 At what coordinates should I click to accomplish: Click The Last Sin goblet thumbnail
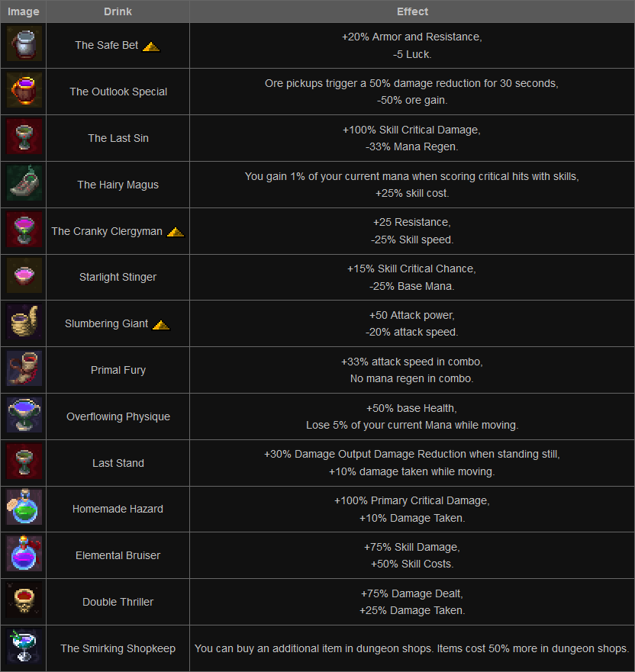click(x=24, y=138)
